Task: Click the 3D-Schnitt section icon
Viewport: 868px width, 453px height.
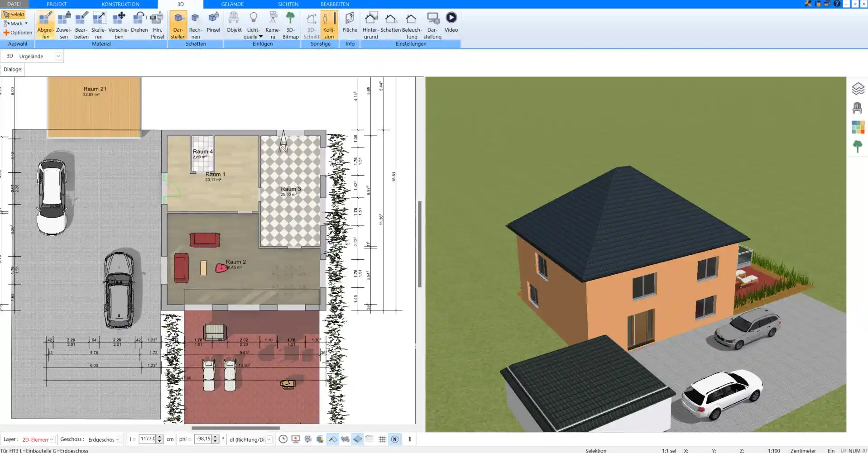Action: click(x=311, y=25)
